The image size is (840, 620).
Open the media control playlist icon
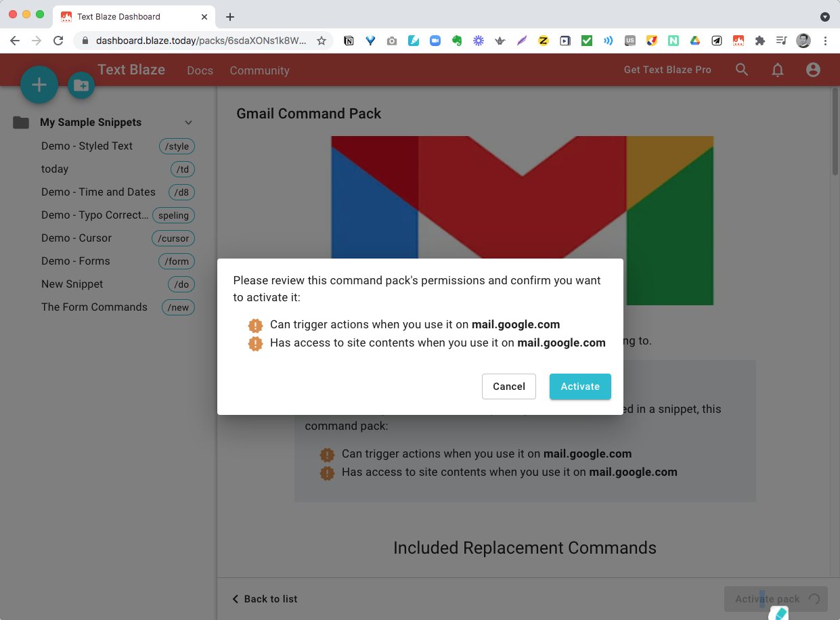[782, 41]
